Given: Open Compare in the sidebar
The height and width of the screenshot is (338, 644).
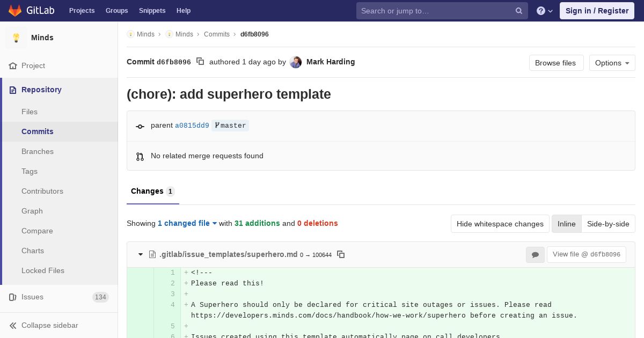Looking at the screenshot, I should [x=37, y=231].
